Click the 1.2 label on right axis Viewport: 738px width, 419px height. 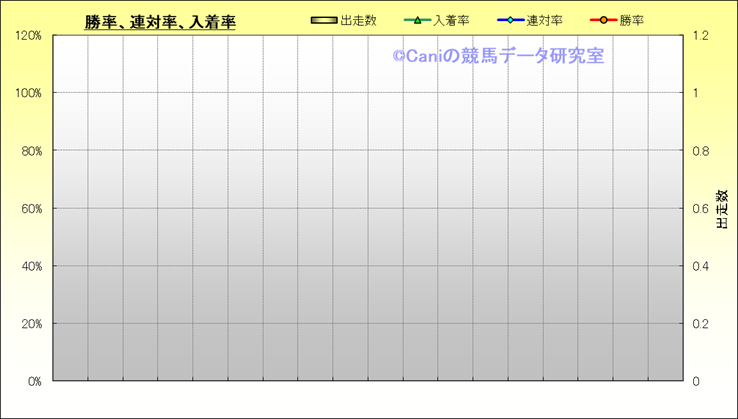coord(700,36)
